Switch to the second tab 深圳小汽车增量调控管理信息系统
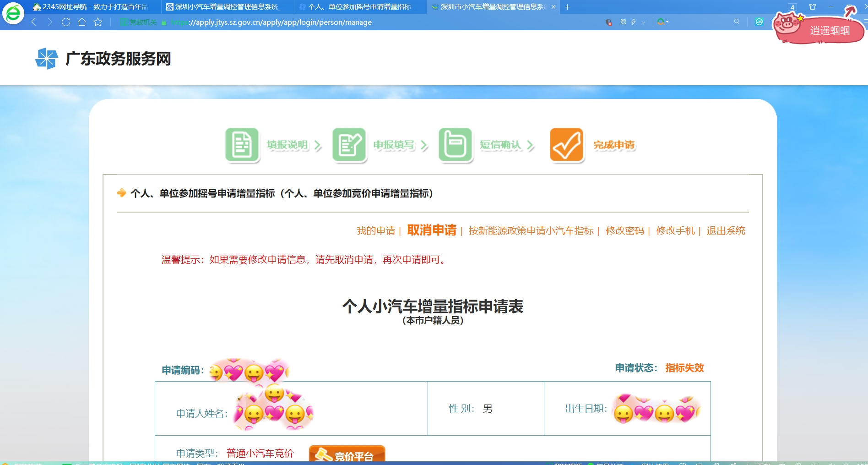Screen dimensions: 868x465 tap(227, 7)
